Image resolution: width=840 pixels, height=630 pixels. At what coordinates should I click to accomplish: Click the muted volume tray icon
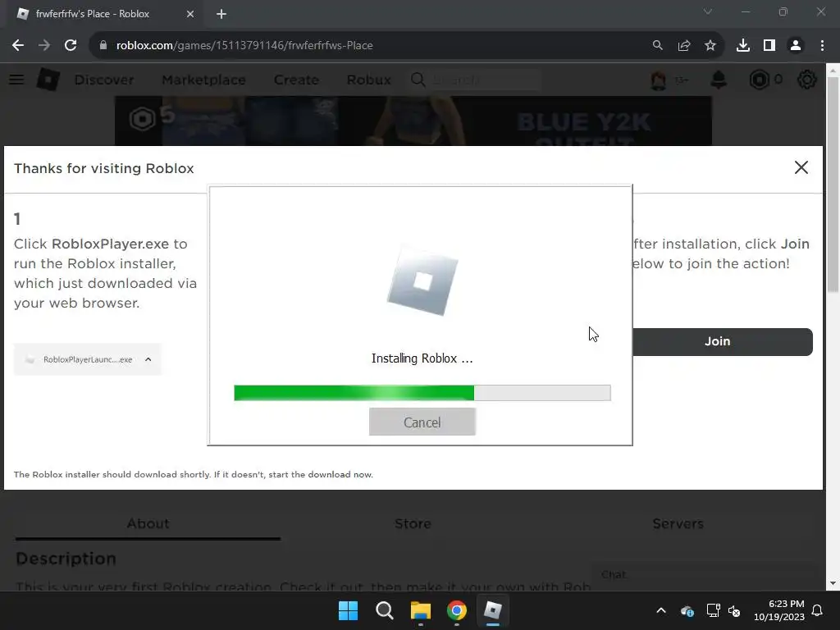[x=734, y=610]
